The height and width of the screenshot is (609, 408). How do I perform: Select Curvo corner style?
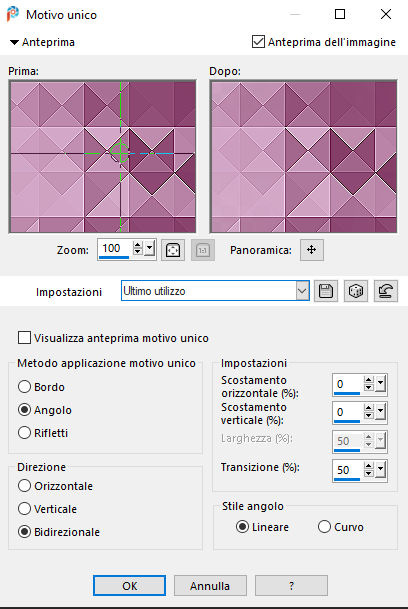(324, 527)
